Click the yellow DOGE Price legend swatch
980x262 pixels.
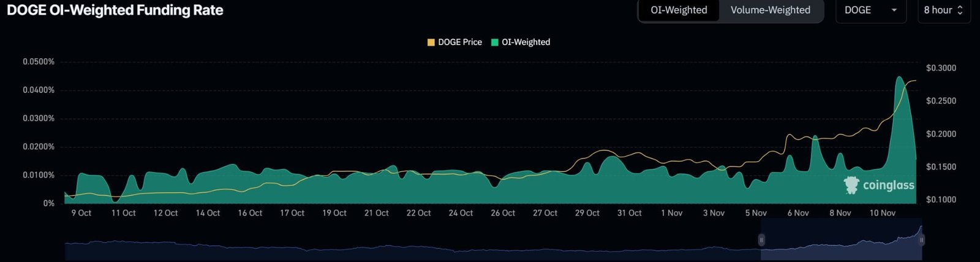point(431,42)
